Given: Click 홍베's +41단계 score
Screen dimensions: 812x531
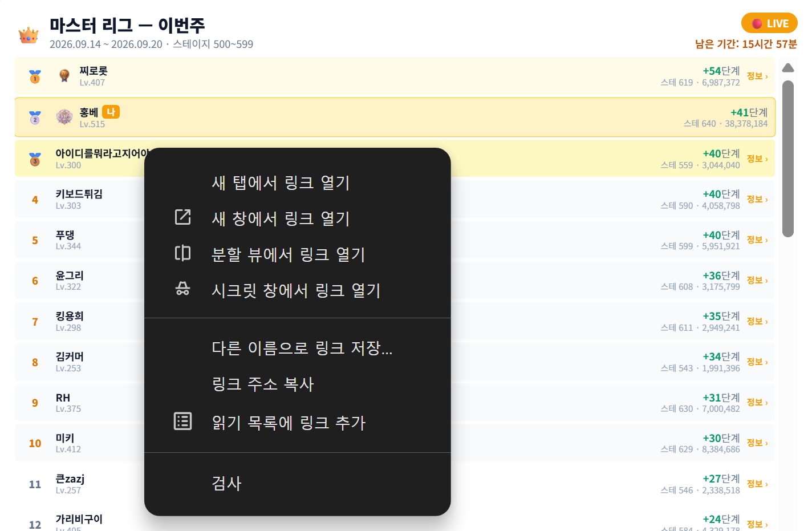Looking at the screenshot, I should 749,112.
